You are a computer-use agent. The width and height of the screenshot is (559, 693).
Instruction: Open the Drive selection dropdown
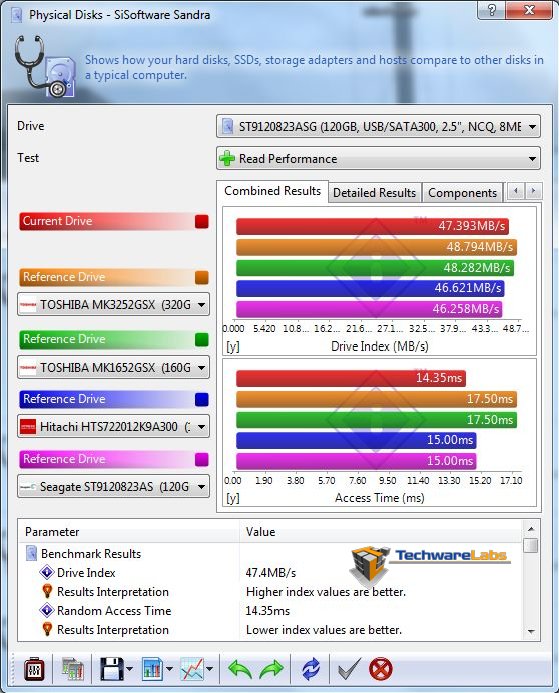[378, 127]
